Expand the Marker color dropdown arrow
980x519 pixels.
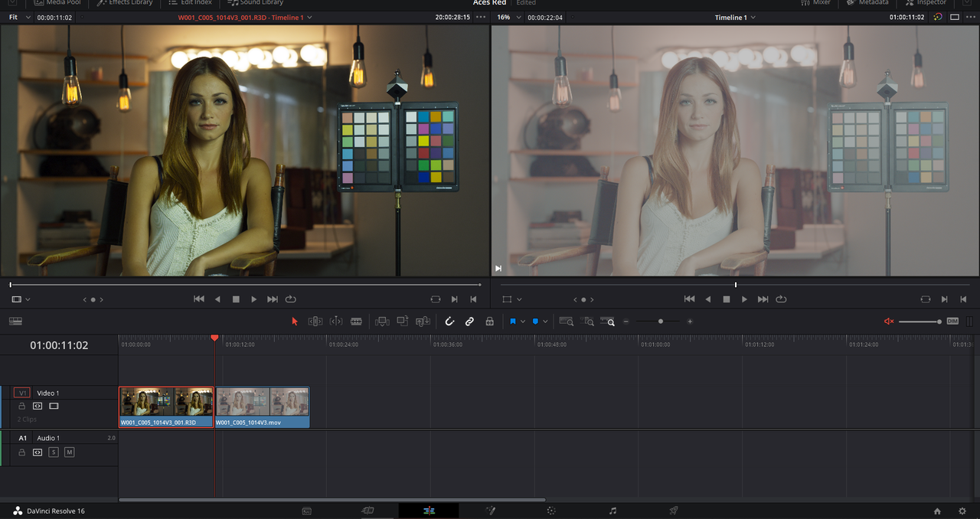[x=545, y=322]
